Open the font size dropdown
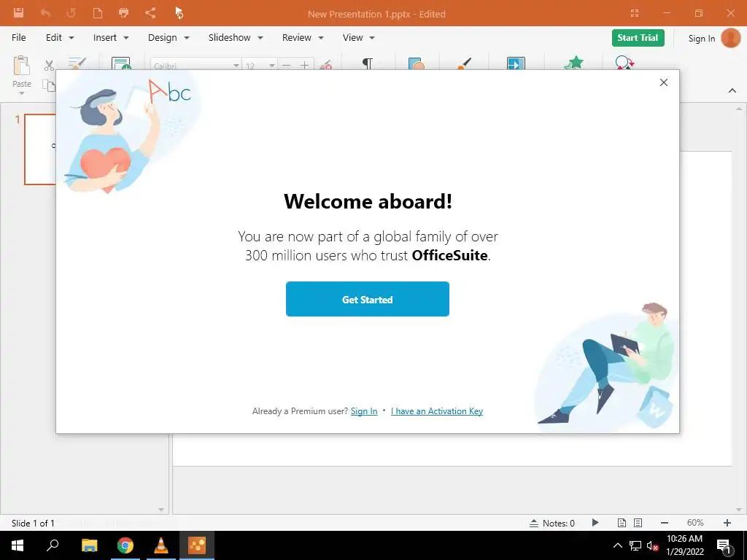 [271, 65]
